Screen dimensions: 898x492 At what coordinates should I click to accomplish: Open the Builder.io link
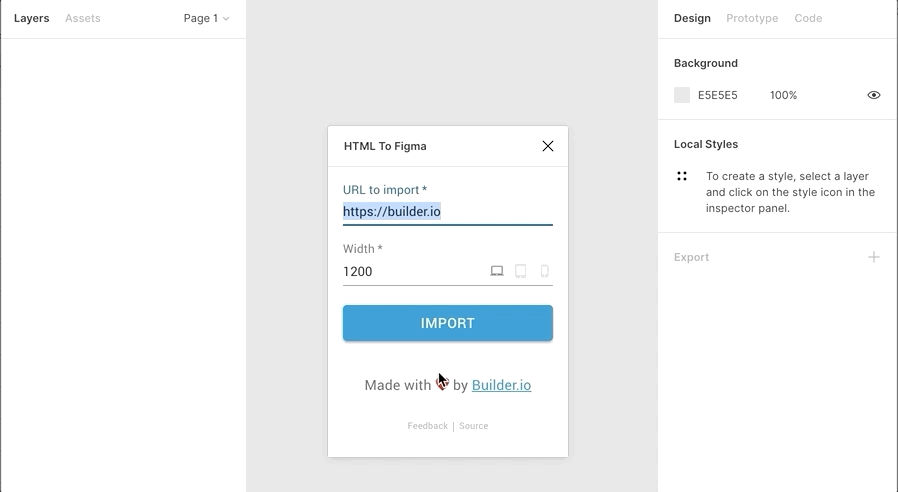(x=501, y=385)
